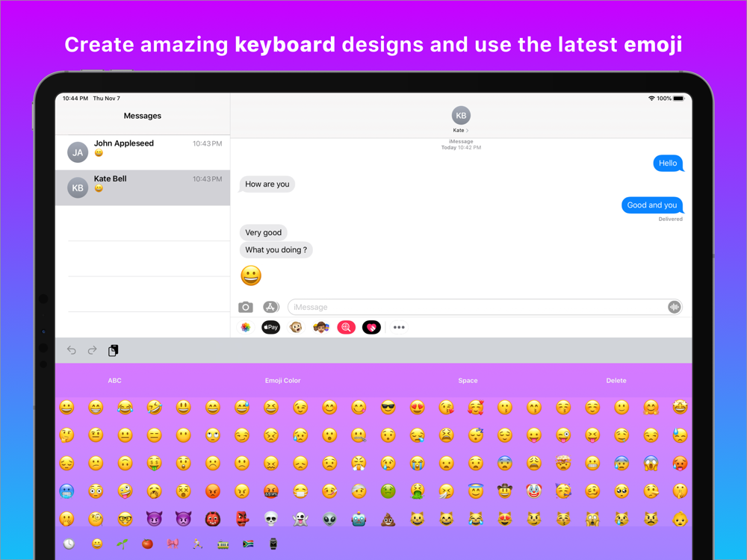
Task: Tap the Delete key
Action: (616, 381)
